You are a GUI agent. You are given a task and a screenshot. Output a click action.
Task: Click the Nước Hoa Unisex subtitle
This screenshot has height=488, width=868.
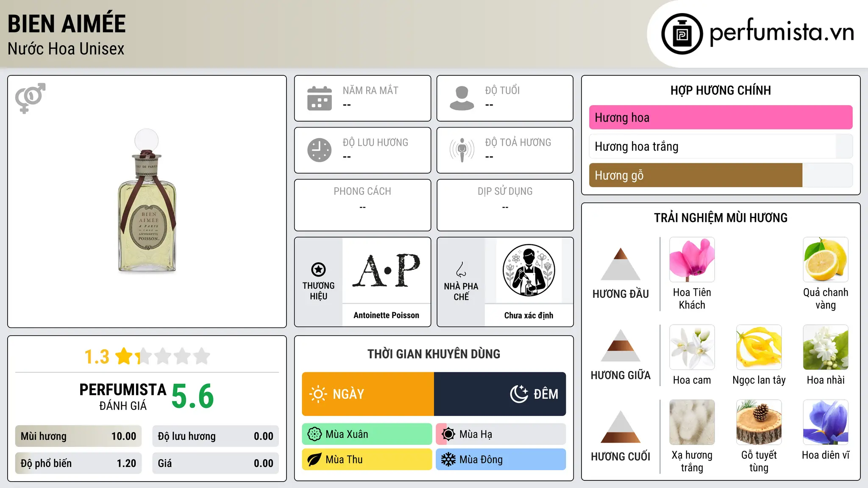66,49
